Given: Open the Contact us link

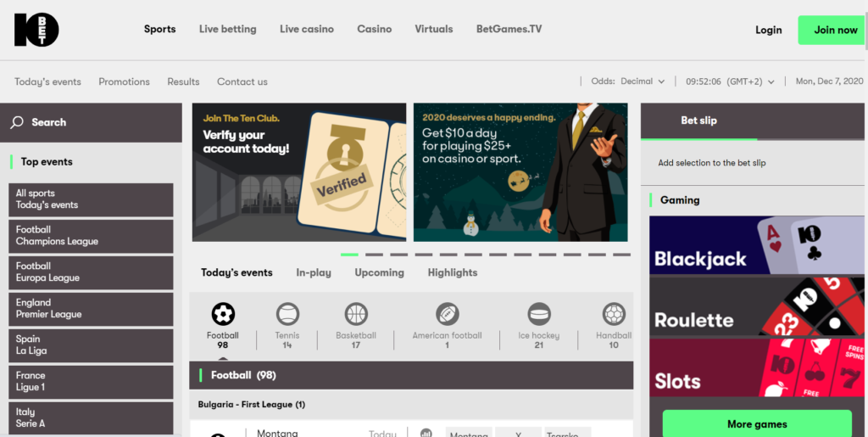Looking at the screenshot, I should pos(242,82).
